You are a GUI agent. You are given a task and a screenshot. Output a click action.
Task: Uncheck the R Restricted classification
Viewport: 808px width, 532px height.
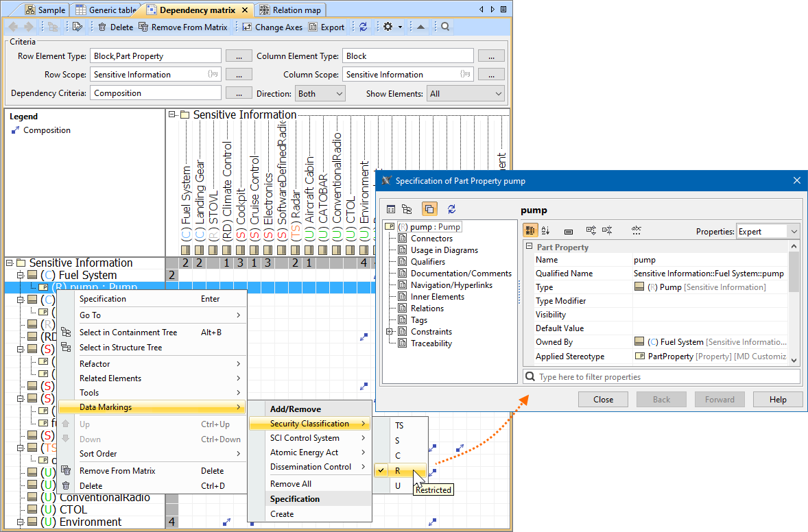pos(398,471)
